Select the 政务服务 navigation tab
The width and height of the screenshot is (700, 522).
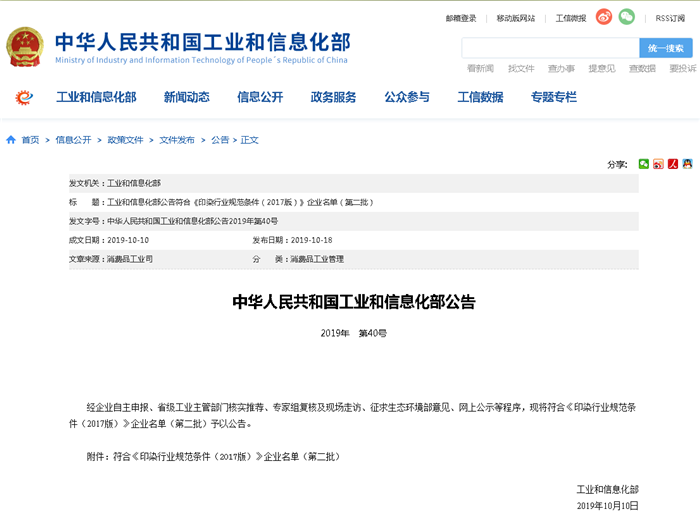333,97
